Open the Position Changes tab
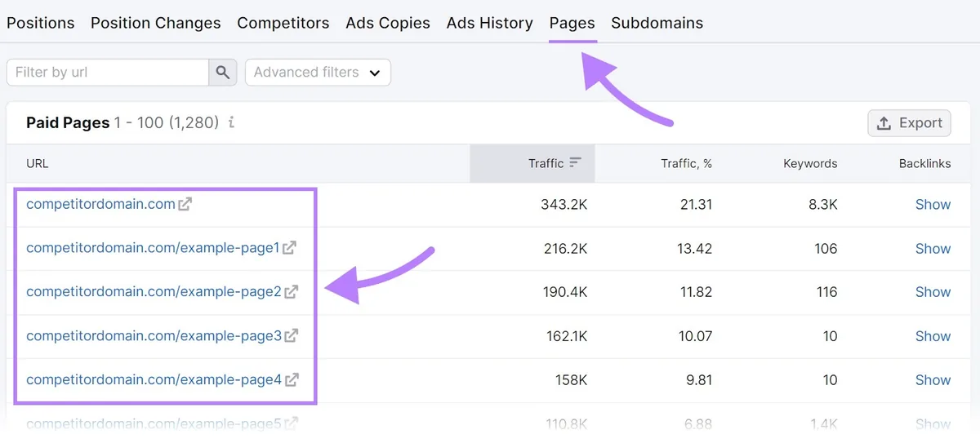Image resolution: width=980 pixels, height=443 pixels. click(x=156, y=23)
